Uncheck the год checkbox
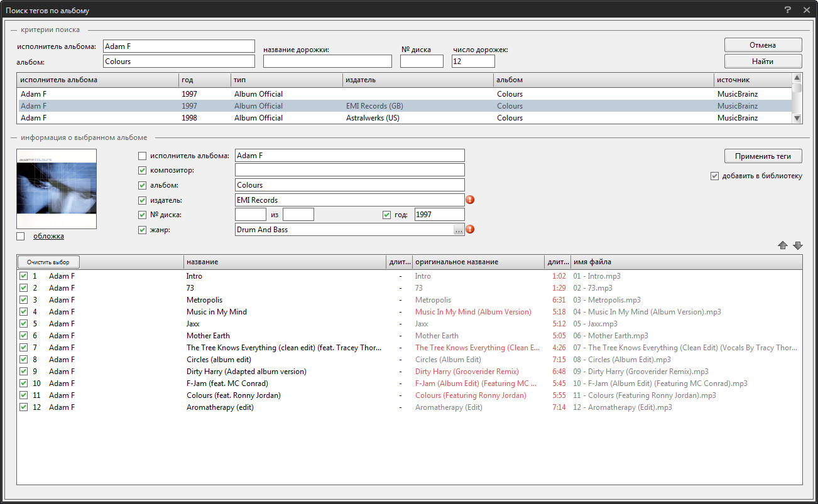This screenshot has width=818, height=504. pyautogui.click(x=387, y=215)
